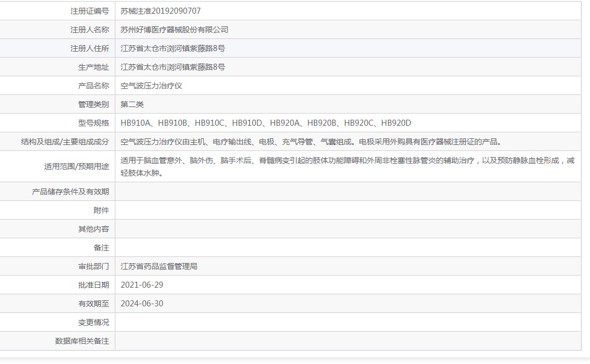This screenshot has height=364, width=590.
Task: Click the 附件 label
Action: (x=101, y=211)
